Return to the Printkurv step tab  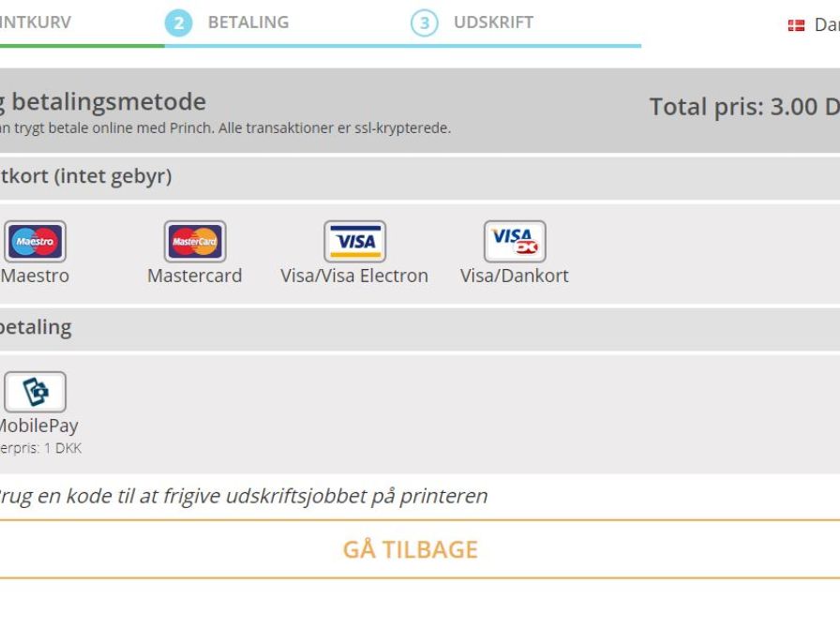(x=35, y=22)
